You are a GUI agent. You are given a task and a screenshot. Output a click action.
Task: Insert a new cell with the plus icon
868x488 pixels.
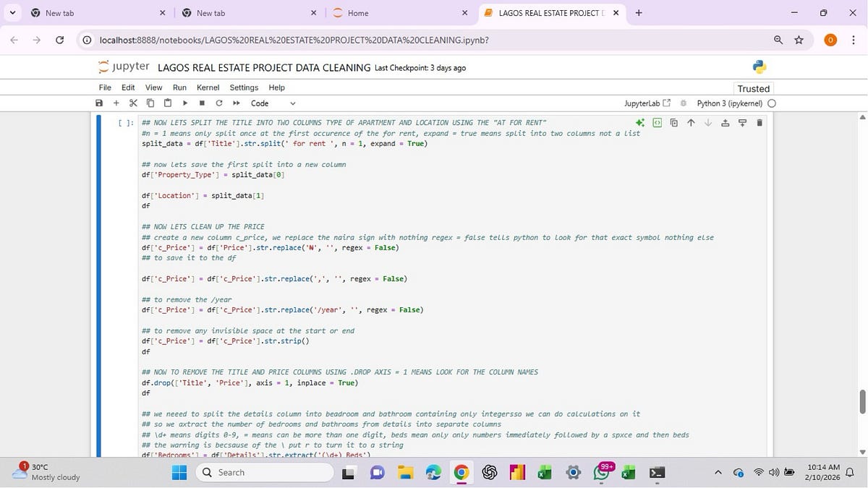tap(116, 103)
